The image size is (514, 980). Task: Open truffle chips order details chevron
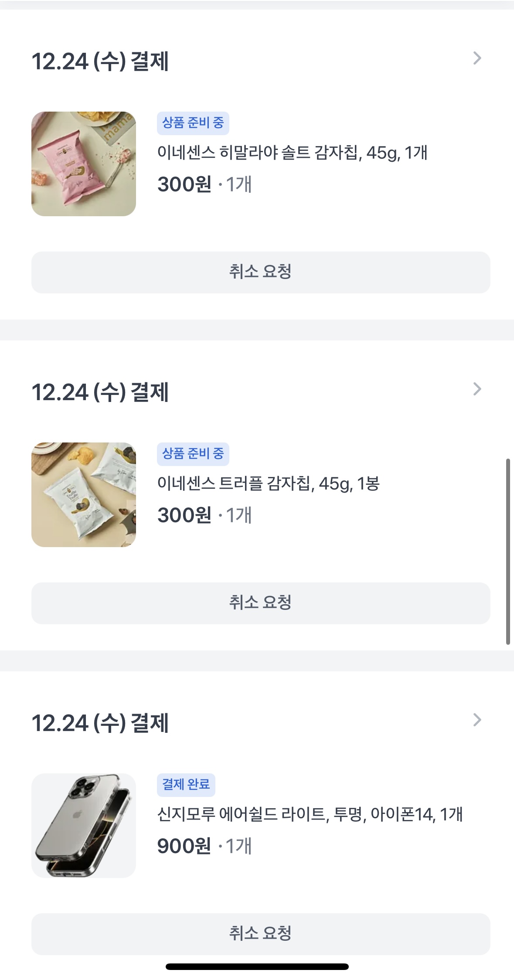click(x=477, y=389)
